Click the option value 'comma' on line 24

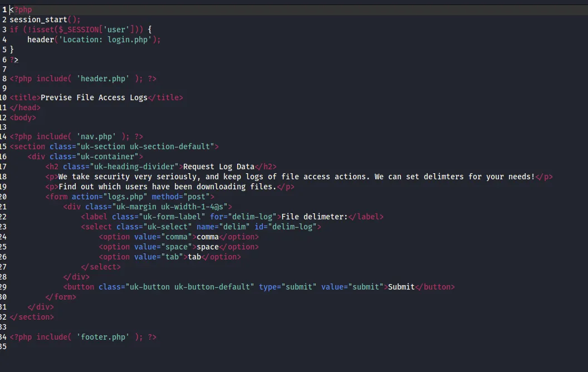(x=178, y=237)
